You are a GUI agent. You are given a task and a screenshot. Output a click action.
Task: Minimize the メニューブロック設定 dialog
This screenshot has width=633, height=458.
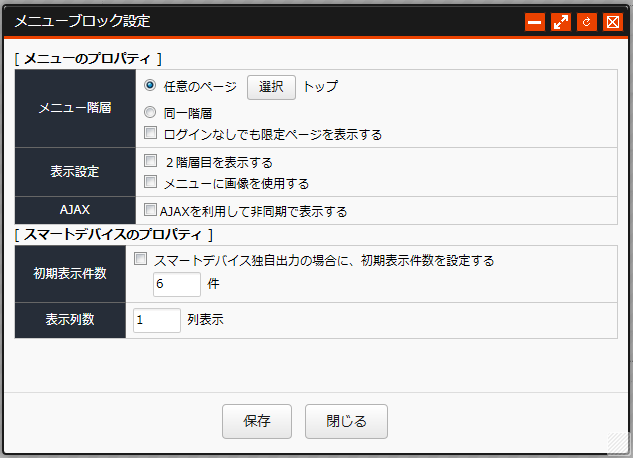(x=534, y=22)
